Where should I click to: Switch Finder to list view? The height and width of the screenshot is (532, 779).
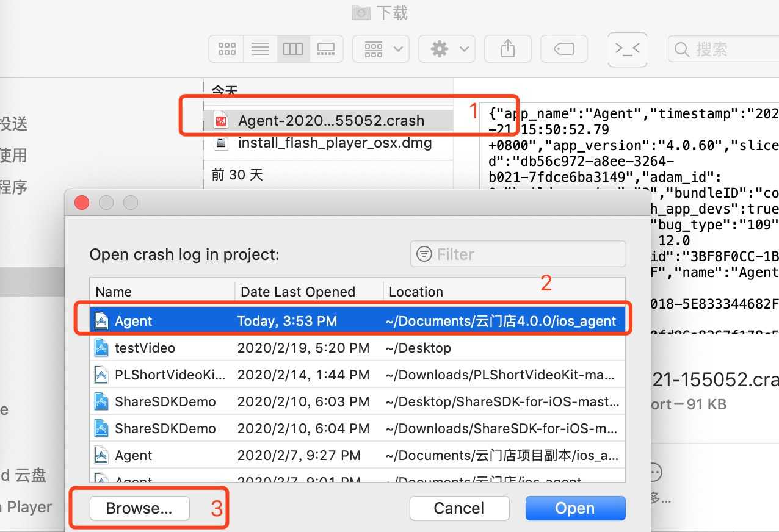[x=260, y=49]
